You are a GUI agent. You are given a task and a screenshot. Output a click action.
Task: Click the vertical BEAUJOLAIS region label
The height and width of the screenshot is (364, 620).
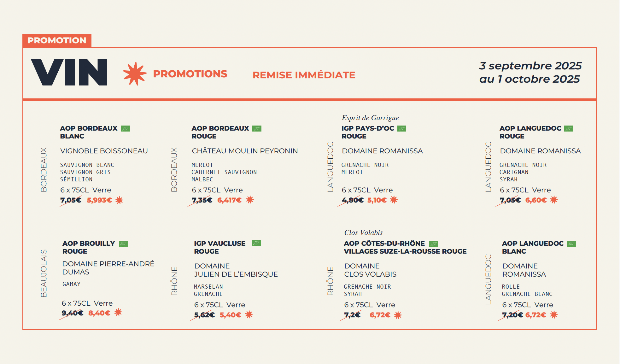pyautogui.click(x=44, y=273)
